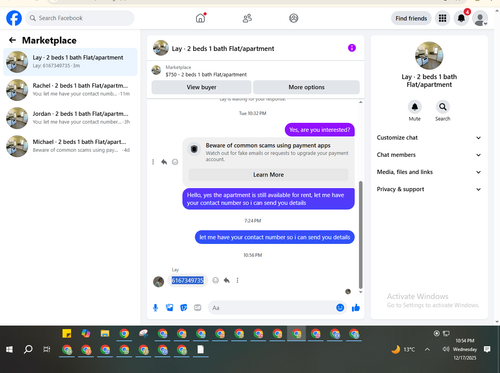
Task: Click the Search magnifier in the chat panel
Action: (443, 107)
